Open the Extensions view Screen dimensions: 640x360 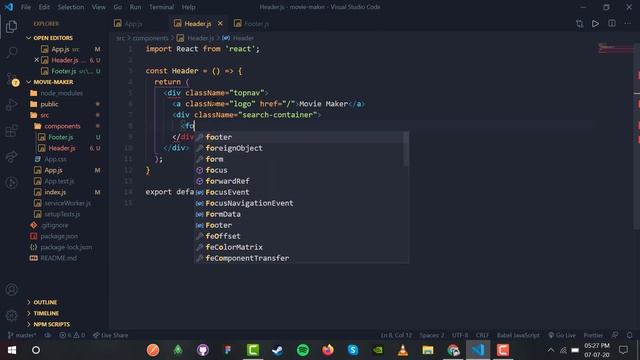point(11,131)
